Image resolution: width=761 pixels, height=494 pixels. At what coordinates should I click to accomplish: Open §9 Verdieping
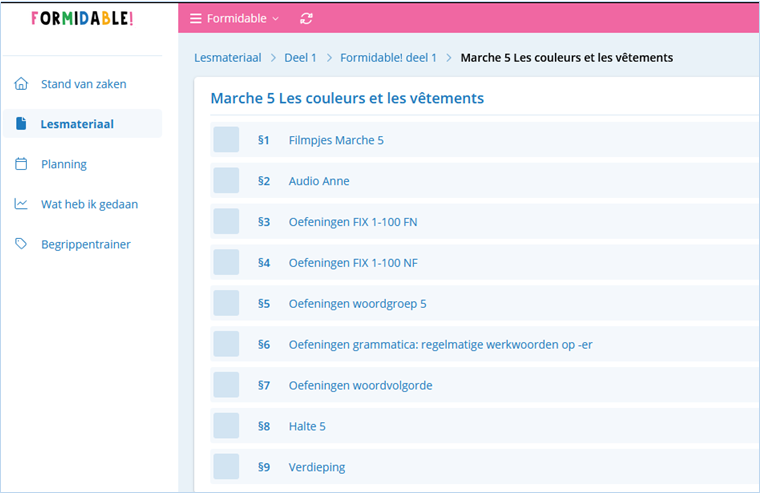(x=316, y=467)
